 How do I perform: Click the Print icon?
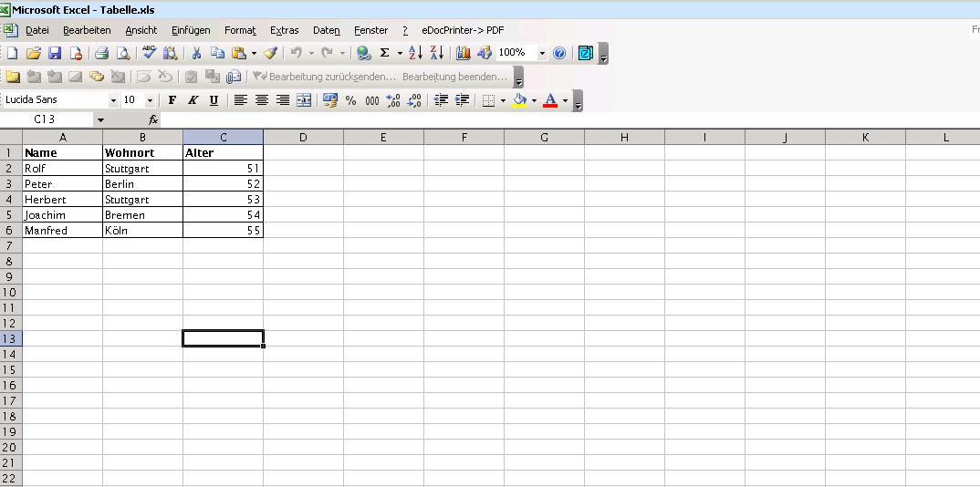click(102, 54)
